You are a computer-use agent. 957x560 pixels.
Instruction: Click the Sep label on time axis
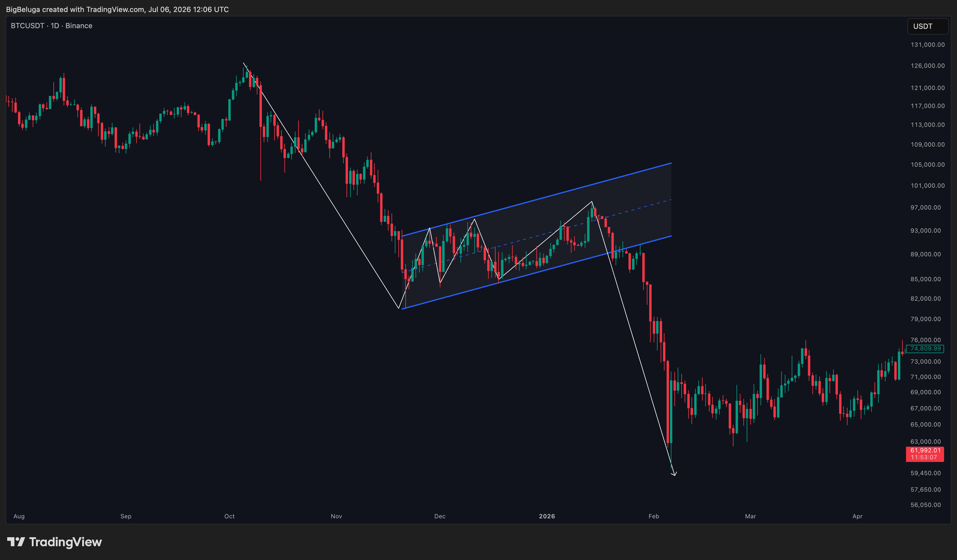126,516
